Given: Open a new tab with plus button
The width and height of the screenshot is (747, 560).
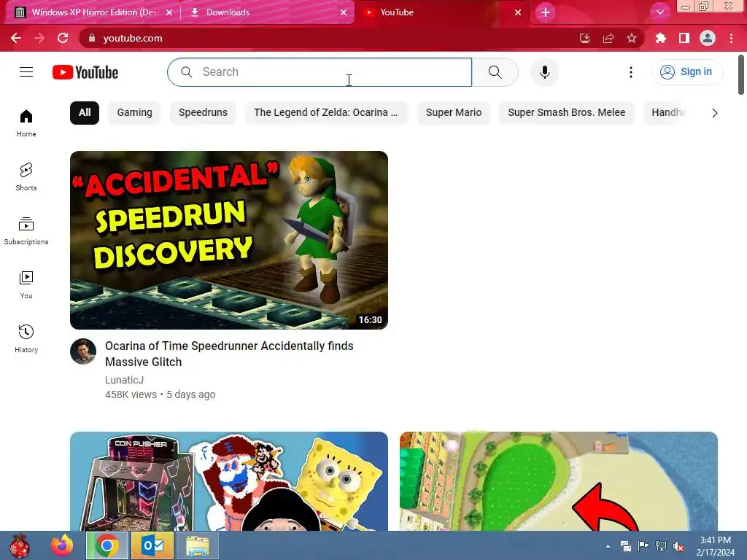Looking at the screenshot, I should tap(546, 12).
